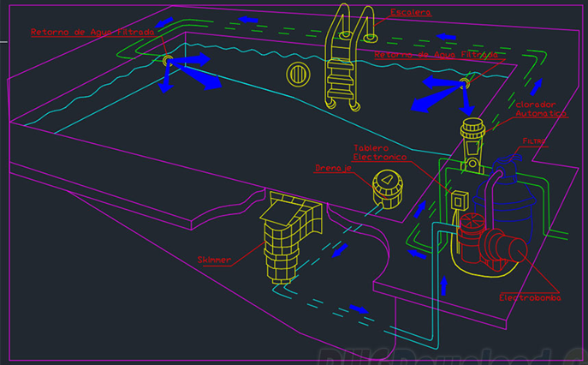The image size is (588, 365).
Task: Click "Retorno de Agua Filtrada" label below Escalera
Action: pos(436,55)
